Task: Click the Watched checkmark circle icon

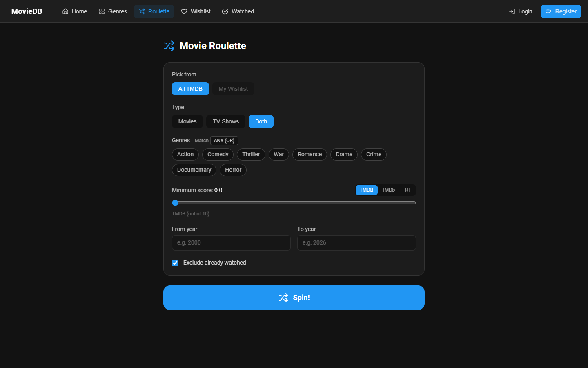Action: pyautogui.click(x=225, y=11)
